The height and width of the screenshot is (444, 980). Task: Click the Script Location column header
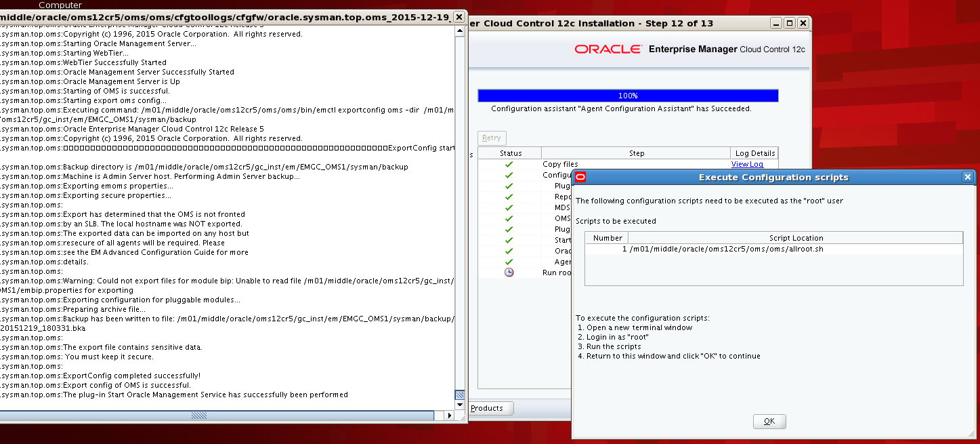(796, 238)
